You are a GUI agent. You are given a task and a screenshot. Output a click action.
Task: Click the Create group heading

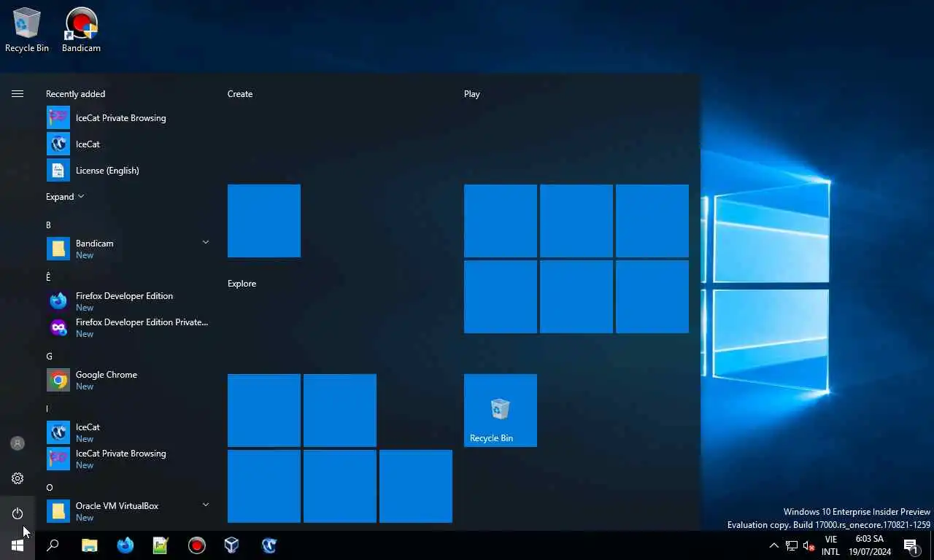point(240,94)
